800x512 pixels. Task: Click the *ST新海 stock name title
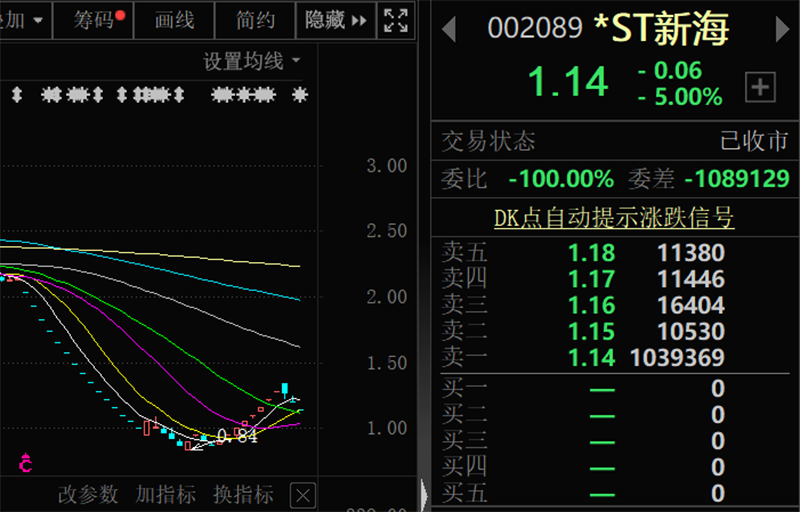[661, 29]
